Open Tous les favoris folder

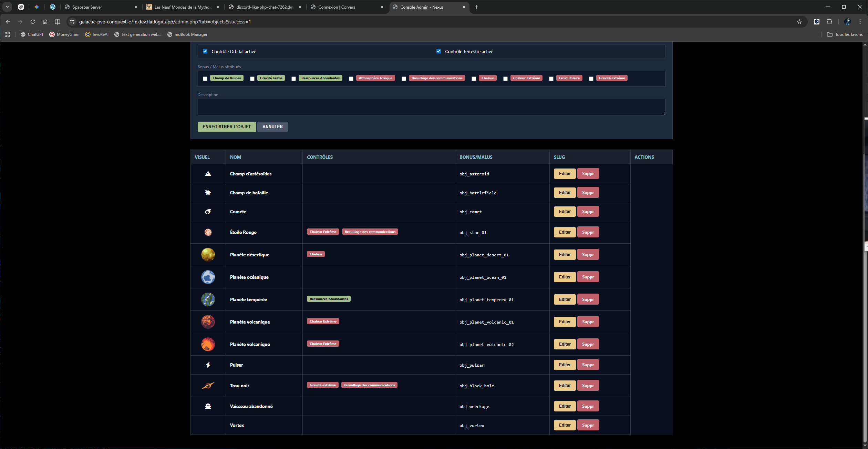pos(845,34)
